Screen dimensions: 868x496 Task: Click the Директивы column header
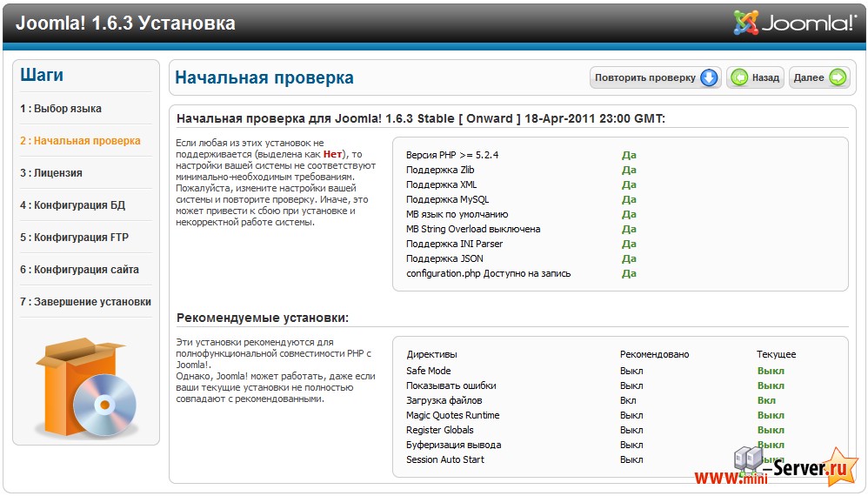[x=431, y=354]
